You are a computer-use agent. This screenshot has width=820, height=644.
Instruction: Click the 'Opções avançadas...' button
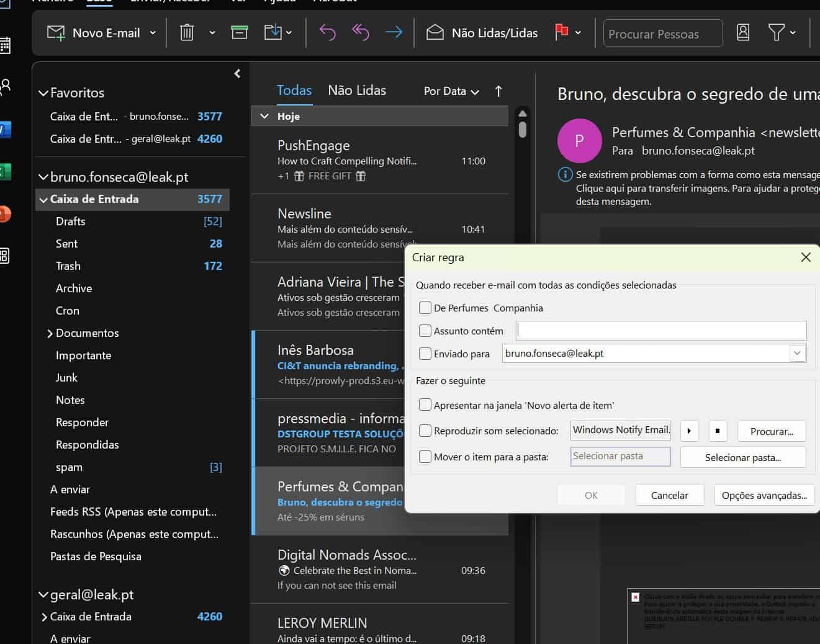pyautogui.click(x=764, y=494)
